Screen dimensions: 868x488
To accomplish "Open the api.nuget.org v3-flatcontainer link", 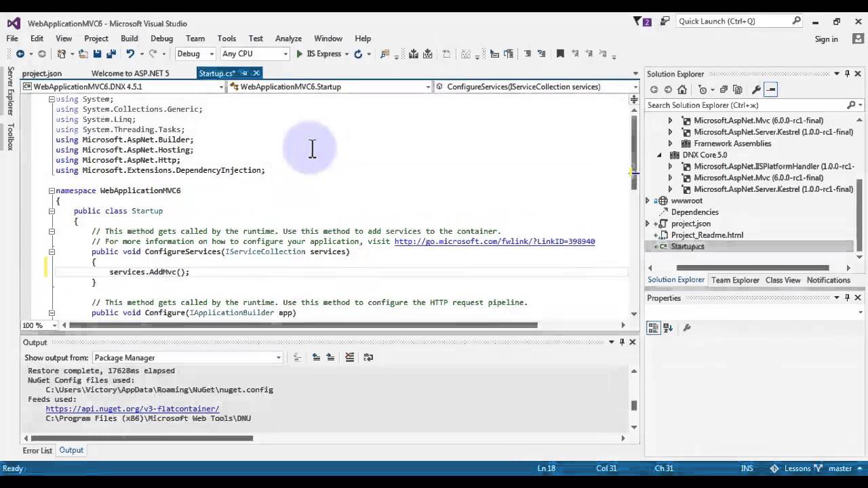I will click(x=132, y=409).
